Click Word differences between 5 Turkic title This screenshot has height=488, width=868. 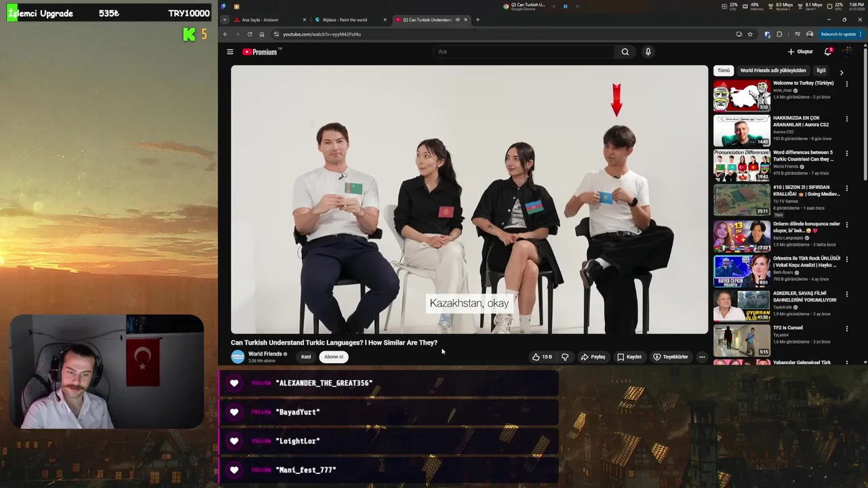[x=803, y=156]
